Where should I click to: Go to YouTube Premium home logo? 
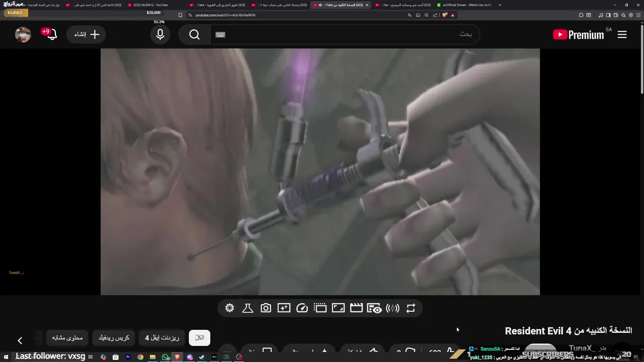point(579,35)
